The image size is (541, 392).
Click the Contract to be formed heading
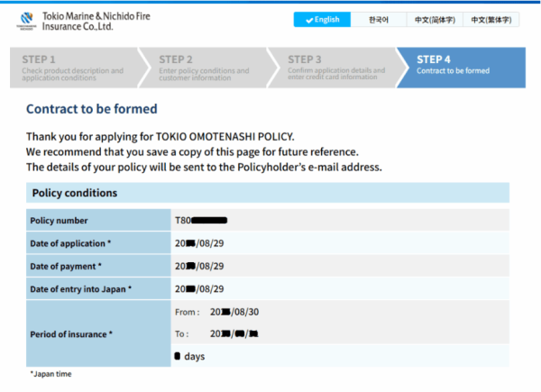pos(92,109)
